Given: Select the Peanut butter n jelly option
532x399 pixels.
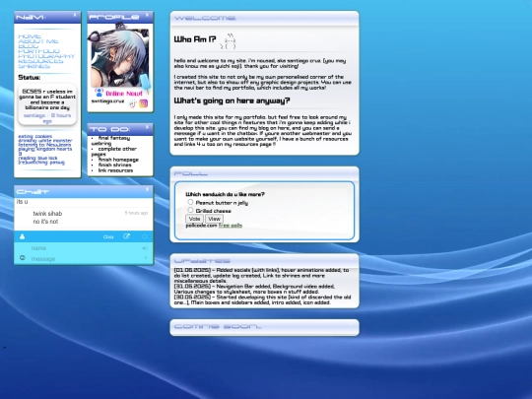Looking at the screenshot, I should pos(190,202).
